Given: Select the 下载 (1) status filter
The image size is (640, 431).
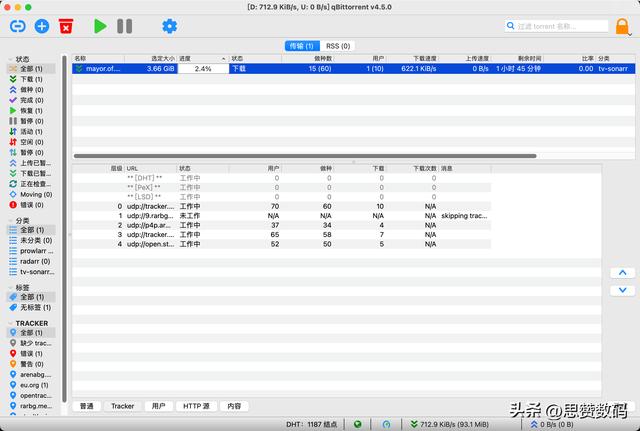Looking at the screenshot, I should click(x=31, y=79).
